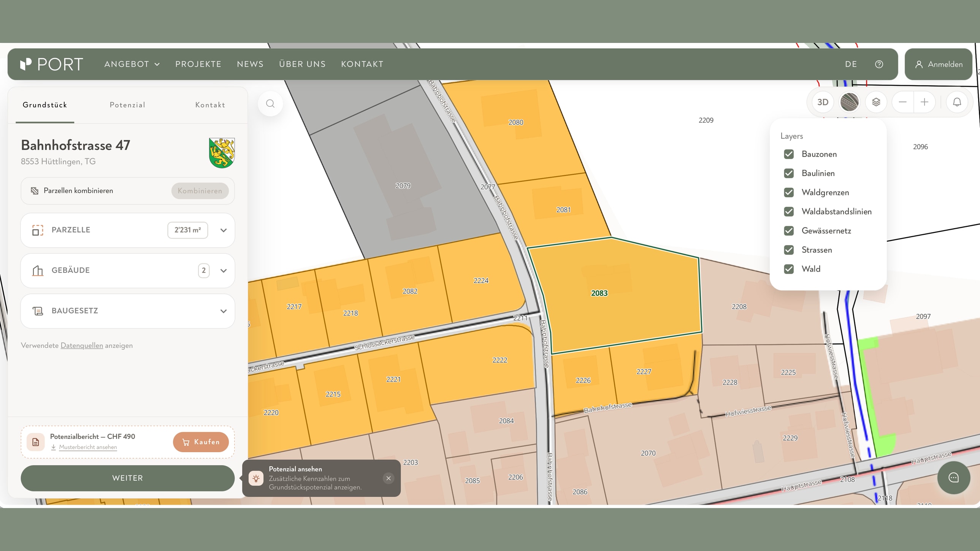Open the Über uns menu item
Viewport: 980px width, 551px height.
[x=303, y=64]
